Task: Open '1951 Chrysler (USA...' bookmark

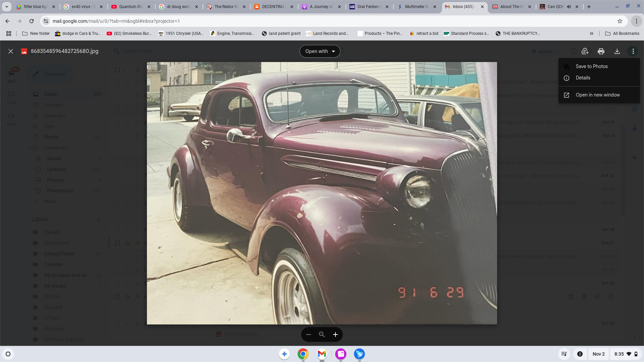Action: pos(181,34)
